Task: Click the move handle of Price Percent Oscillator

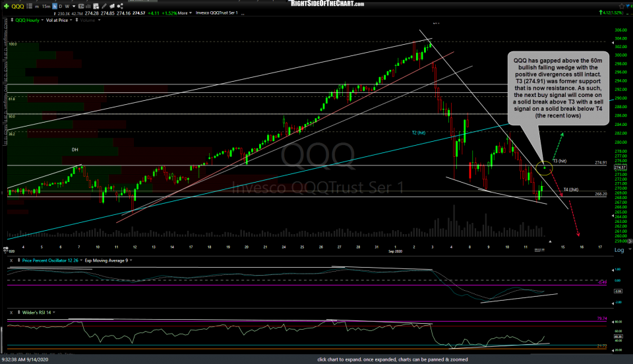Action: pyautogui.click(x=18, y=260)
